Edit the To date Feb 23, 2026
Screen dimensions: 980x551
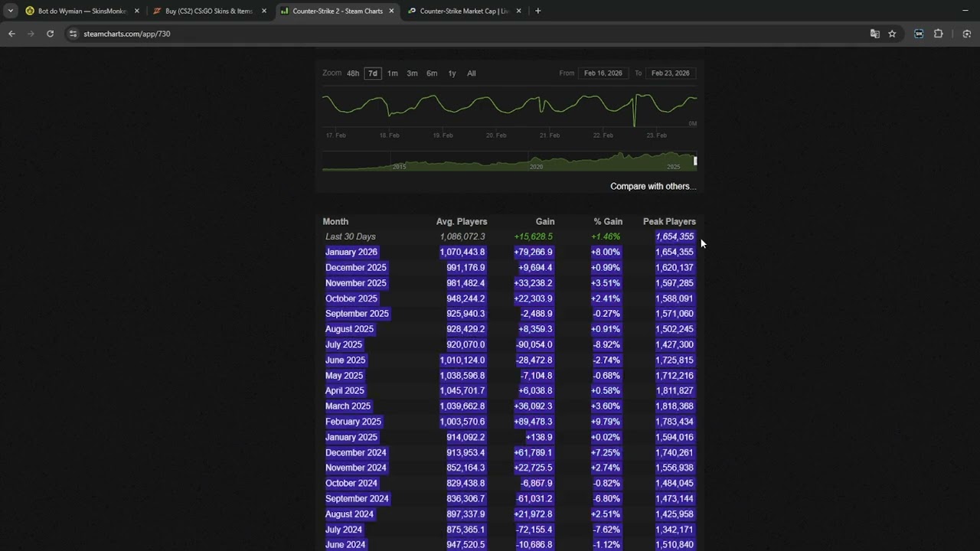pyautogui.click(x=671, y=73)
